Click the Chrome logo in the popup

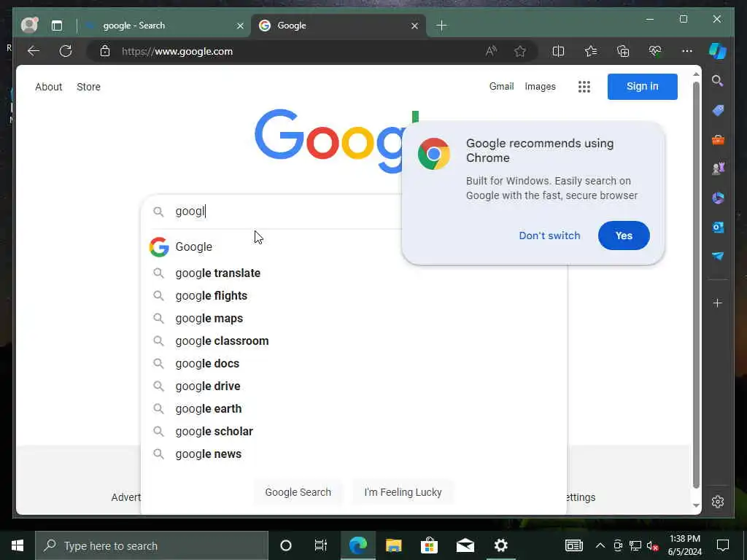tap(433, 154)
